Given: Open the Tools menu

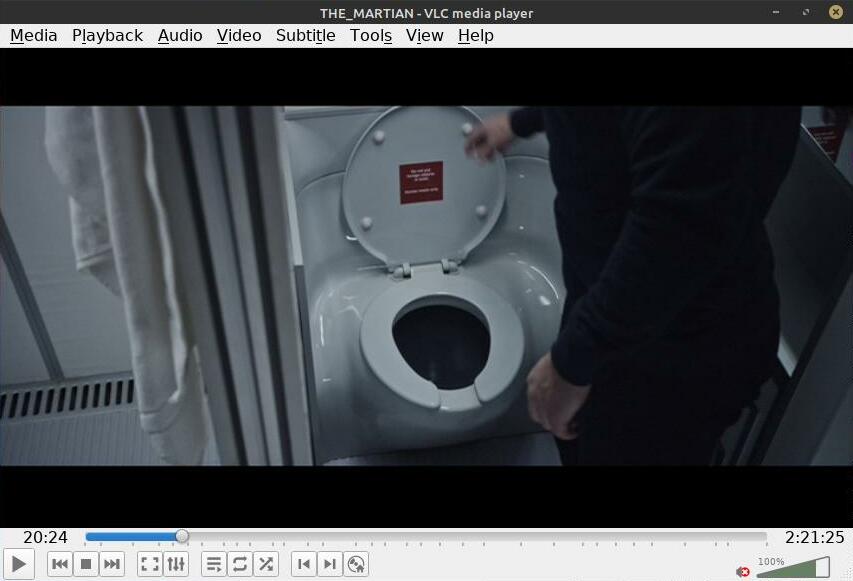Looking at the screenshot, I should tap(371, 35).
